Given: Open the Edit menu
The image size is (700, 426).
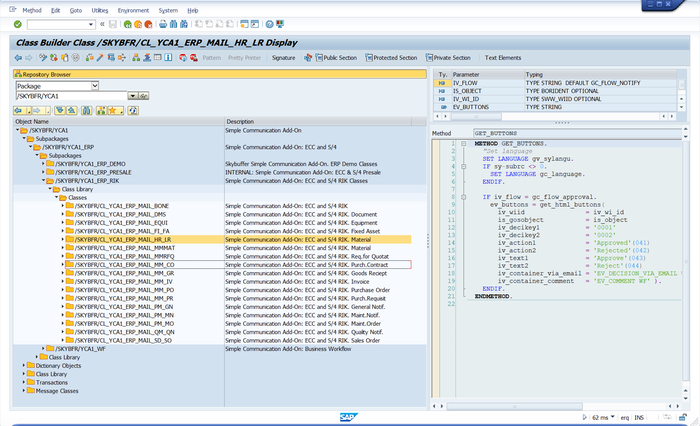Looking at the screenshot, I should pos(55,10).
